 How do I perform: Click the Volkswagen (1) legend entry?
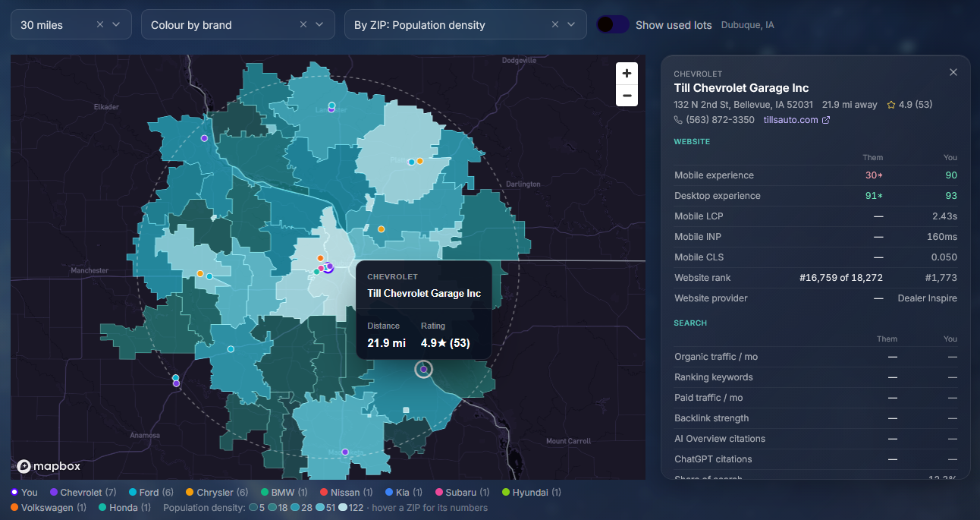(49, 508)
